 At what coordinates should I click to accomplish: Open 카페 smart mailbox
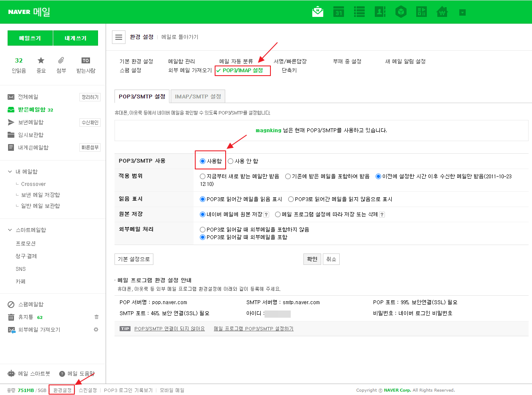coord(21,282)
